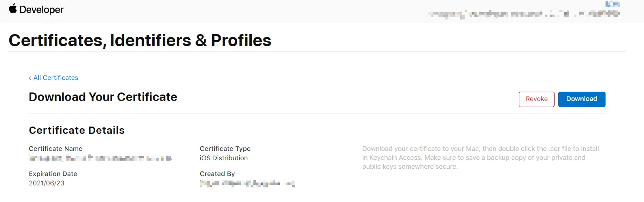Click the Expiration Date label

(x=53, y=174)
